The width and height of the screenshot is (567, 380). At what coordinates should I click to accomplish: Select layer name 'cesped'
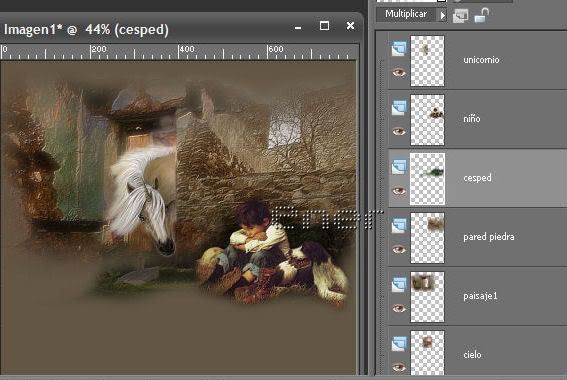477,178
